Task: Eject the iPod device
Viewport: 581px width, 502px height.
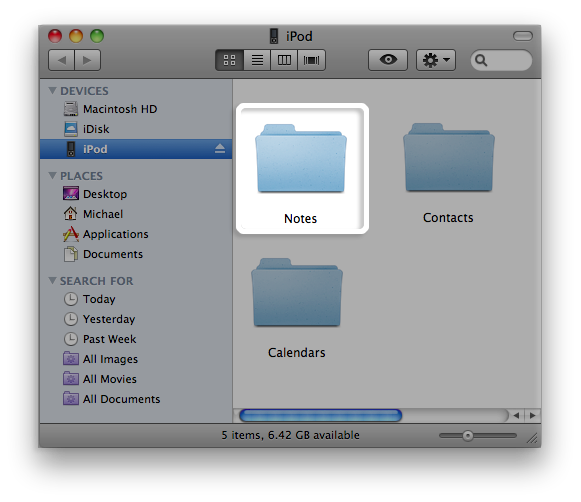Action: tap(220, 149)
